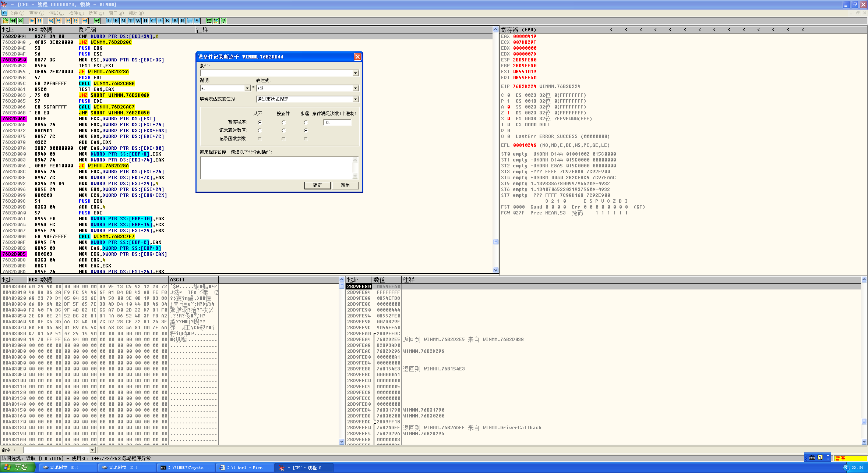Open Log window with L icon
Screen dimensions: 868x473
[109, 21]
